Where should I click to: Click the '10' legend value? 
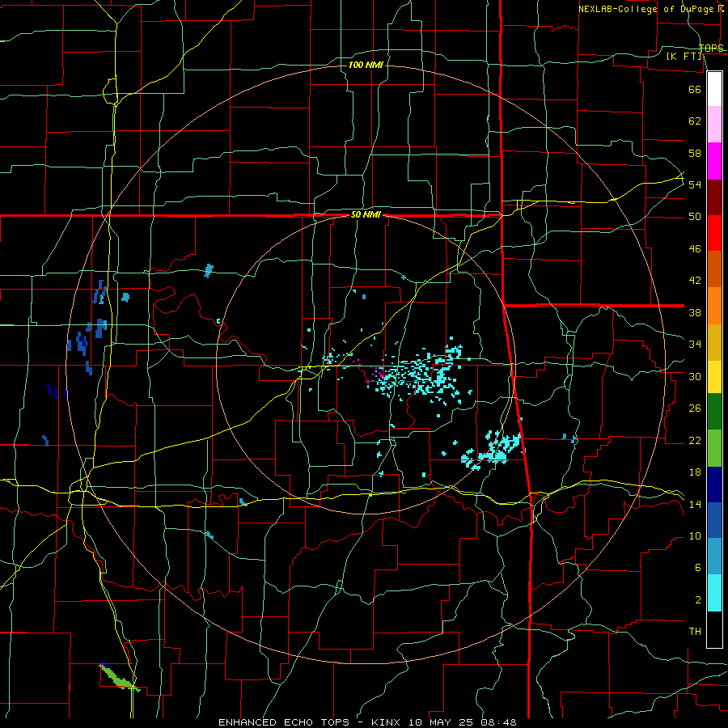pos(695,535)
